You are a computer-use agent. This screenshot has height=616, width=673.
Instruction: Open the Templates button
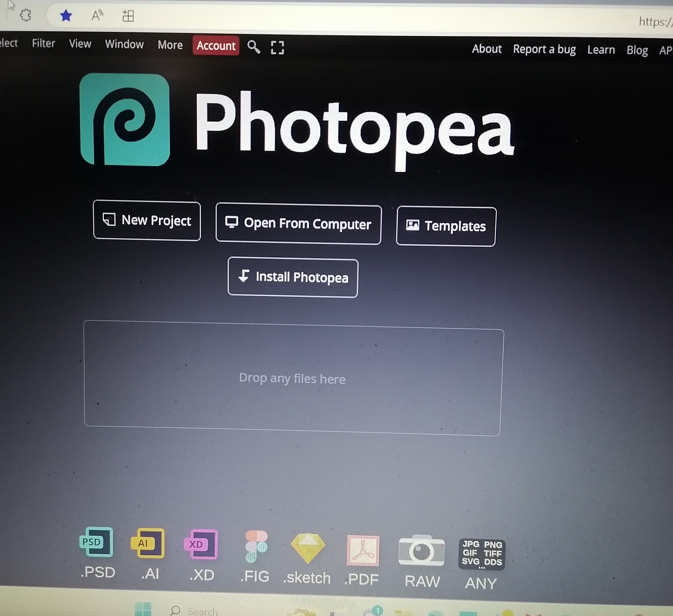[446, 226]
